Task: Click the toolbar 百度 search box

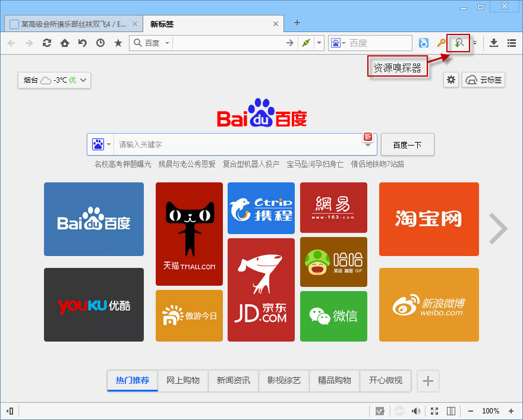Action: [379, 43]
